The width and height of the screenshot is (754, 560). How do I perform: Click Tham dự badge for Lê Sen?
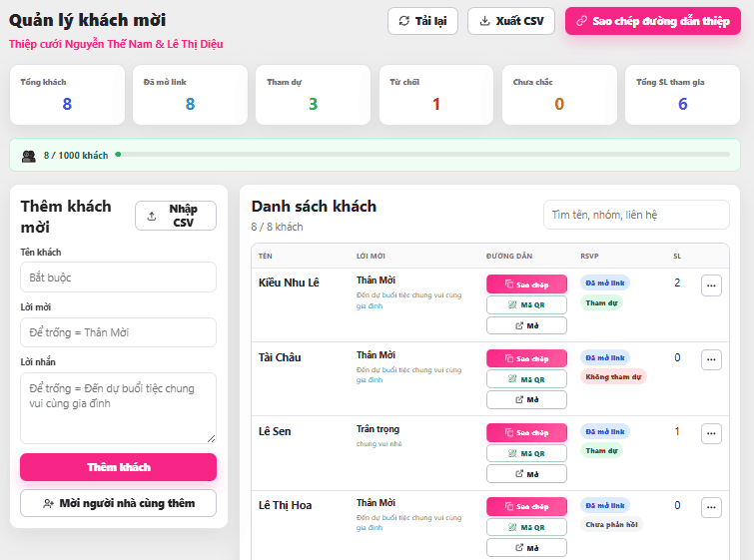click(601, 450)
